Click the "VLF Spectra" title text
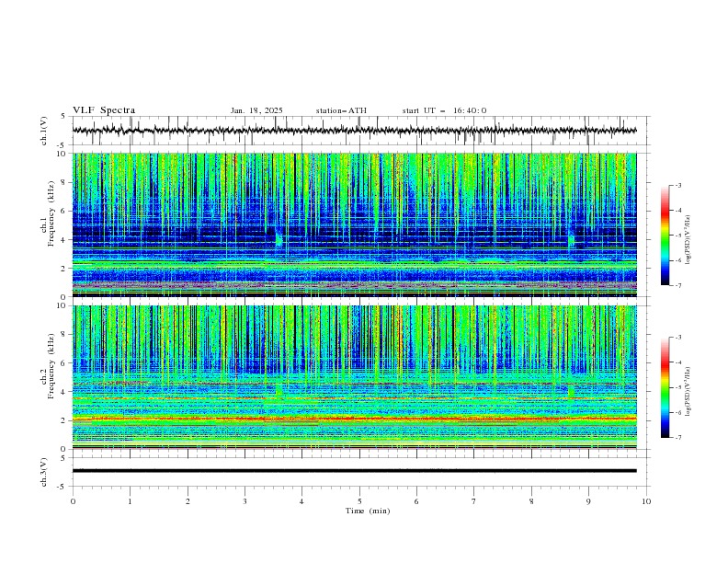728x563 pixels. tap(104, 110)
